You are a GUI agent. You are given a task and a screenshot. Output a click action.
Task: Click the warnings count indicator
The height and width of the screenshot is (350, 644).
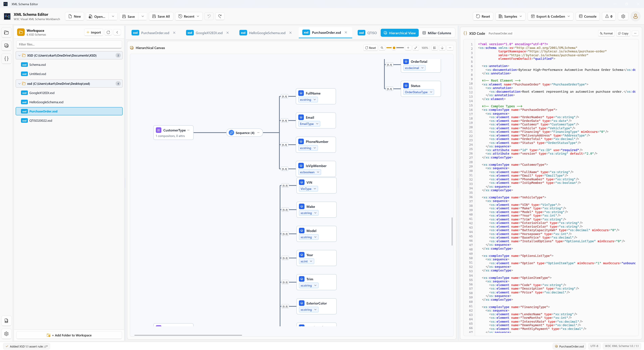coord(609,16)
